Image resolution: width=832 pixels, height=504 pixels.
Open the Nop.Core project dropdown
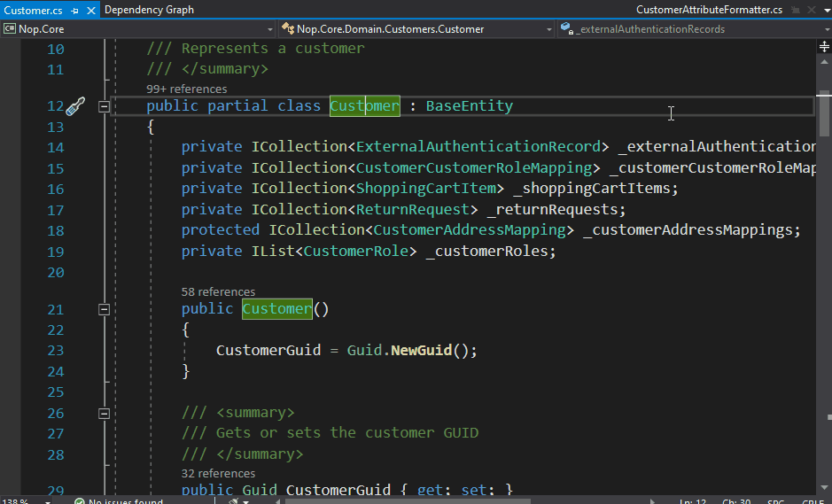269,29
